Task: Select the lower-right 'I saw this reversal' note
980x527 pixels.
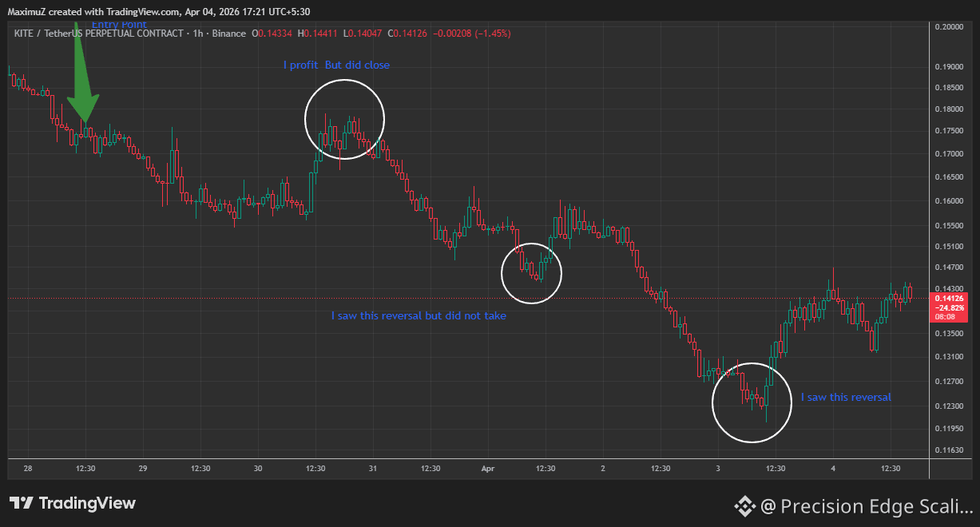Action: click(x=846, y=397)
